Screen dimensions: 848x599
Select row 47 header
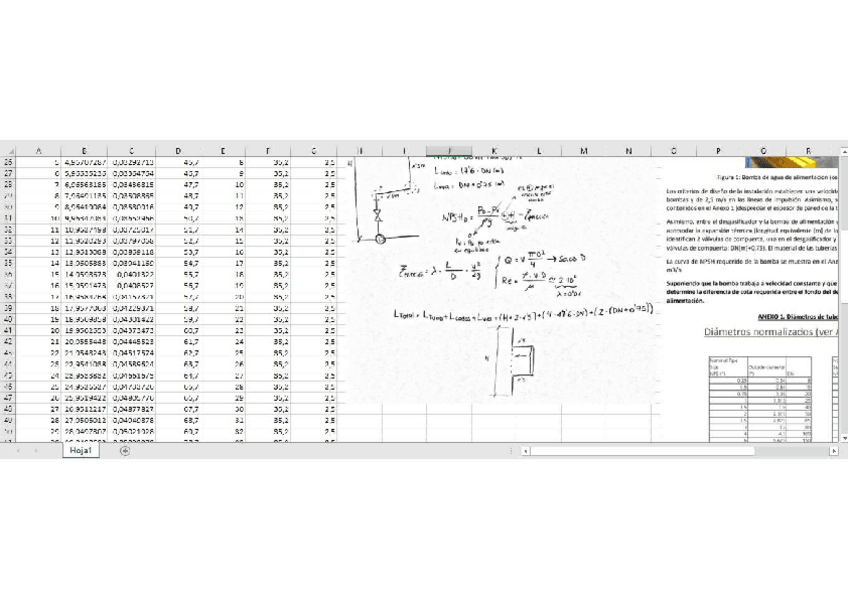(8, 398)
